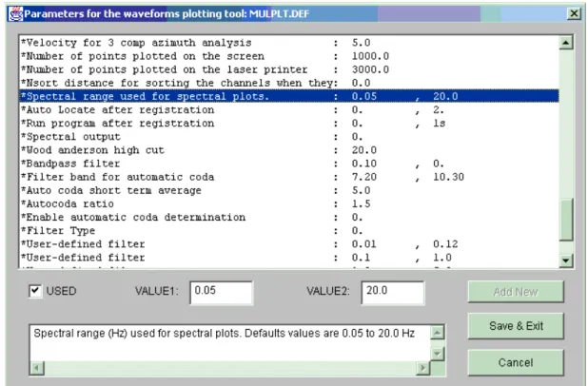Click the disabled Add New button
The height and width of the screenshot is (386, 588).
[516, 292]
